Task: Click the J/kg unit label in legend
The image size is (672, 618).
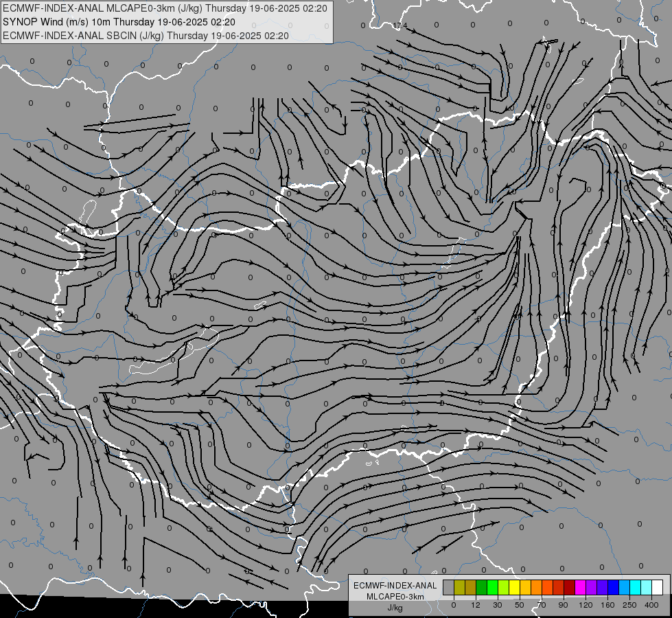Action: 395,608
